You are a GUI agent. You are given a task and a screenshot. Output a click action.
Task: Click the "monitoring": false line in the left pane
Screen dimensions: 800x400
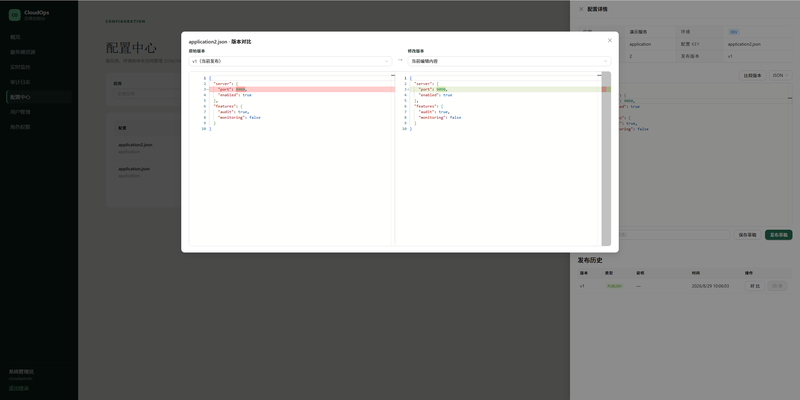[x=239, y=117]
